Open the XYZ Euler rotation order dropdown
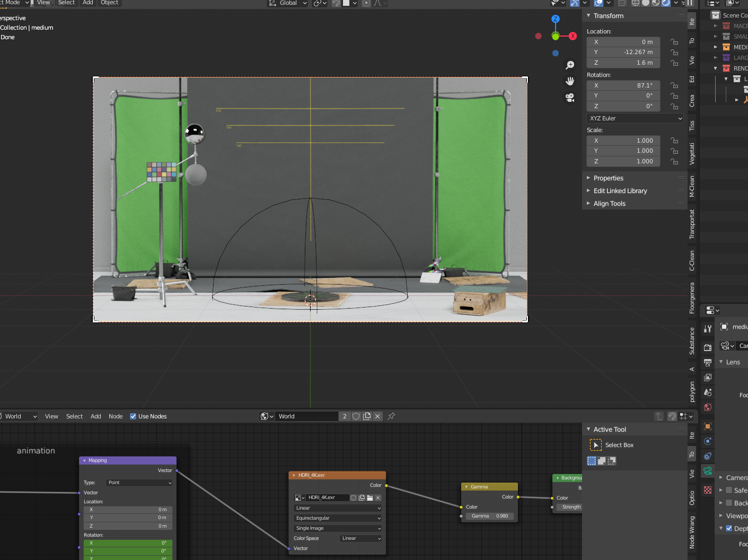 [x=635, y=118]
